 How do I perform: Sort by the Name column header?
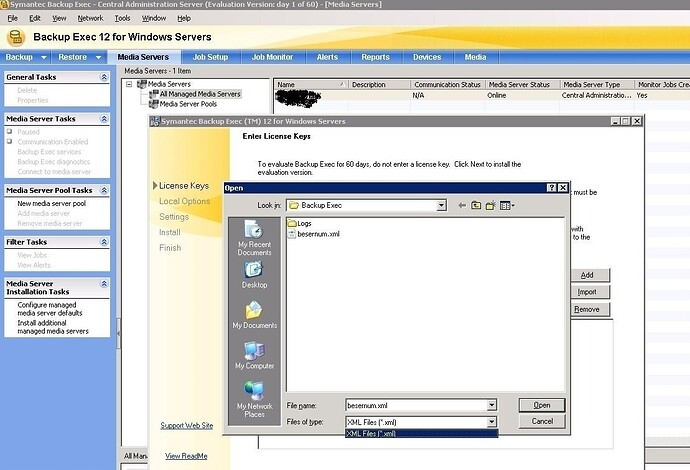(311, 84)
